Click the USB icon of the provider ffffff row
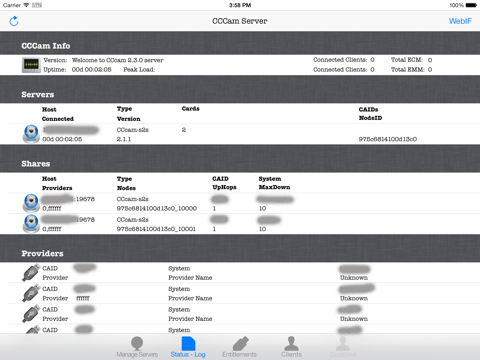 pos(31,293)
